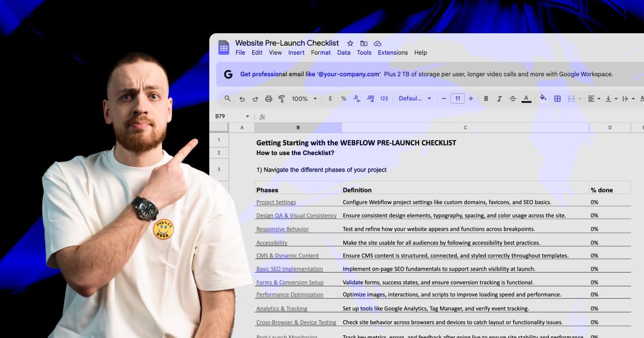Open the CMS & Dynamic Content link
Screen dimensions: 644x338
point(287,256)
